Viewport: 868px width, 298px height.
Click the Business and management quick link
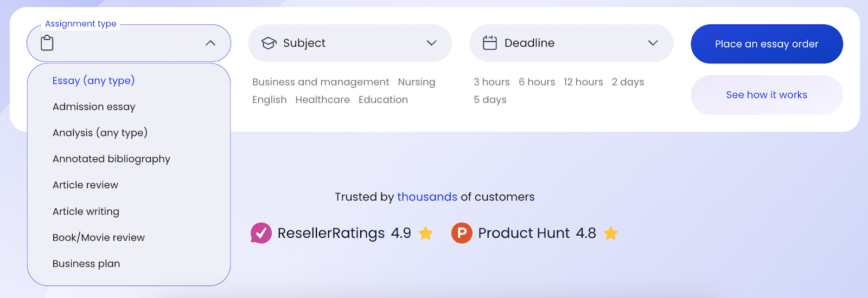[x=321, y=82]
